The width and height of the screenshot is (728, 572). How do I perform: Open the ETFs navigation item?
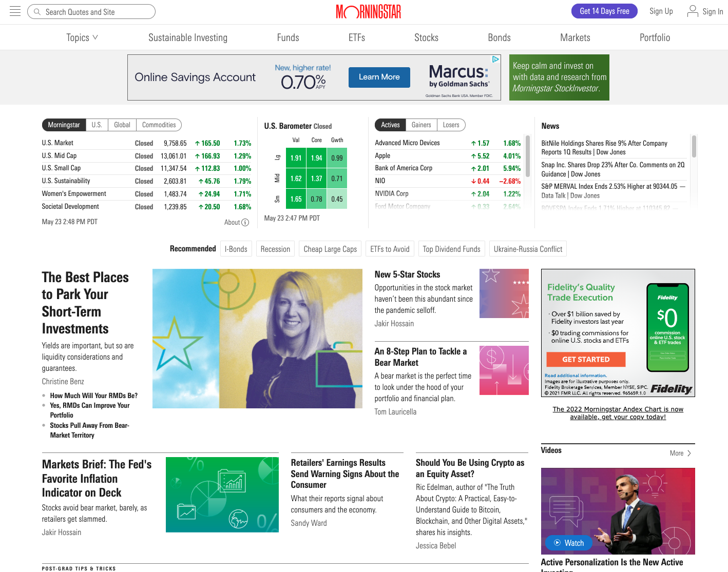(x=357, y=37)
